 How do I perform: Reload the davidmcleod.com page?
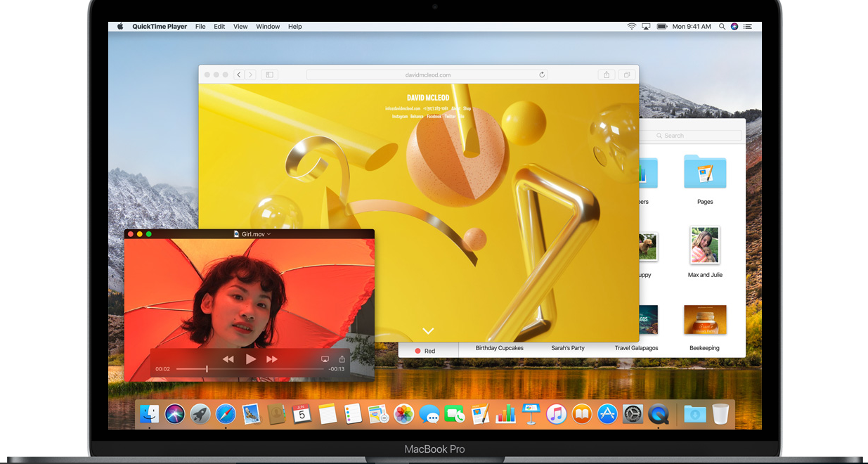(x=542, y=75)
